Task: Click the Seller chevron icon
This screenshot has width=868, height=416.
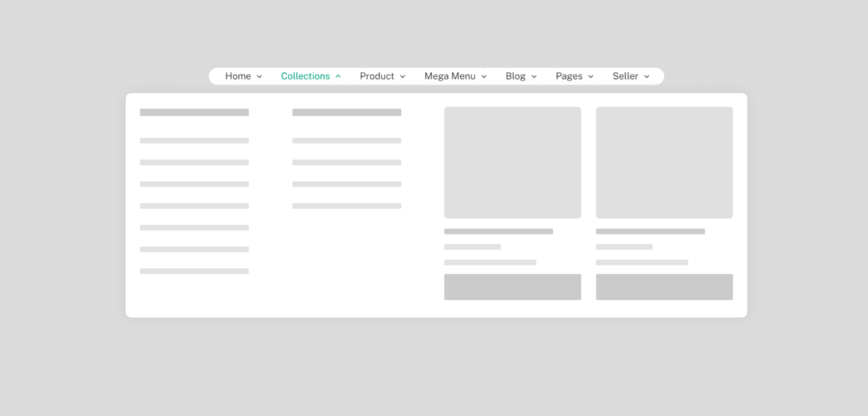Action: [x=646, y=77]
